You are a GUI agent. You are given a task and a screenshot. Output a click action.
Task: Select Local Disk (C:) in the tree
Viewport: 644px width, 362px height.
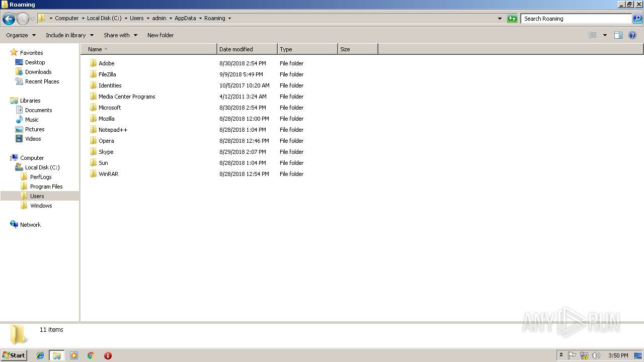coord(42,167)
